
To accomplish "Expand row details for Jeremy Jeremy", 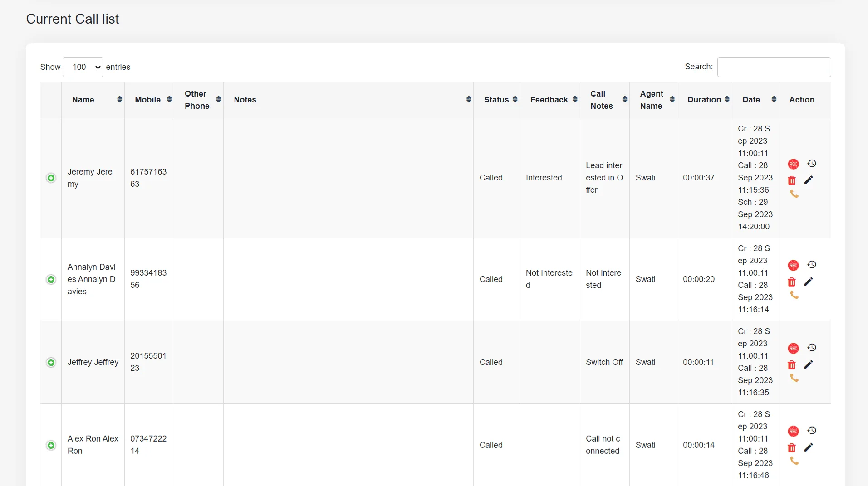I will [x=51, y=178].
